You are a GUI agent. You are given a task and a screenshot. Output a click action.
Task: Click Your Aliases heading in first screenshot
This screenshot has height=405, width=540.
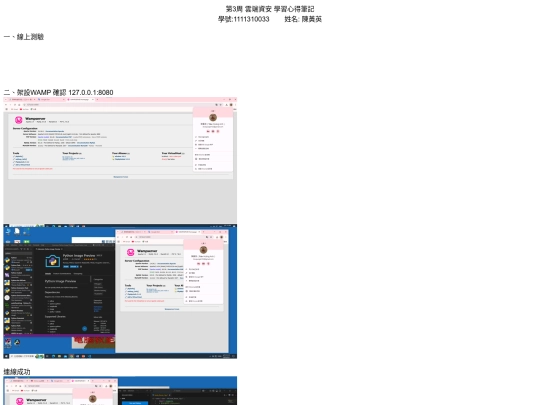click(121, 153)
